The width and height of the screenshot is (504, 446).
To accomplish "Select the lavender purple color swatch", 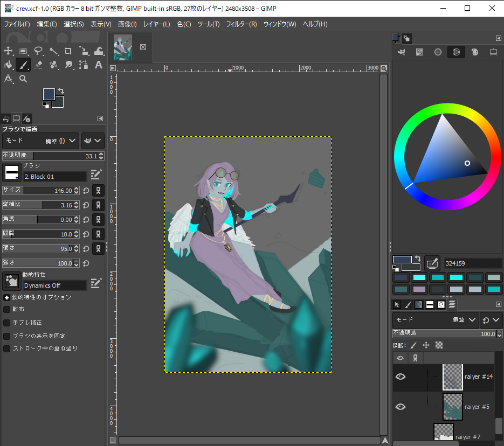I will coord(419,289).
